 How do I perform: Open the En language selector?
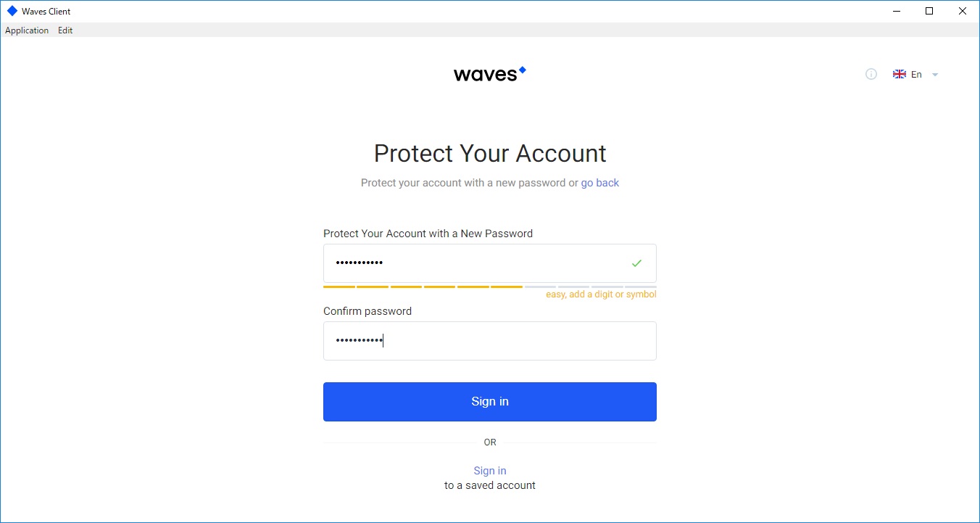tap(916, 74)
